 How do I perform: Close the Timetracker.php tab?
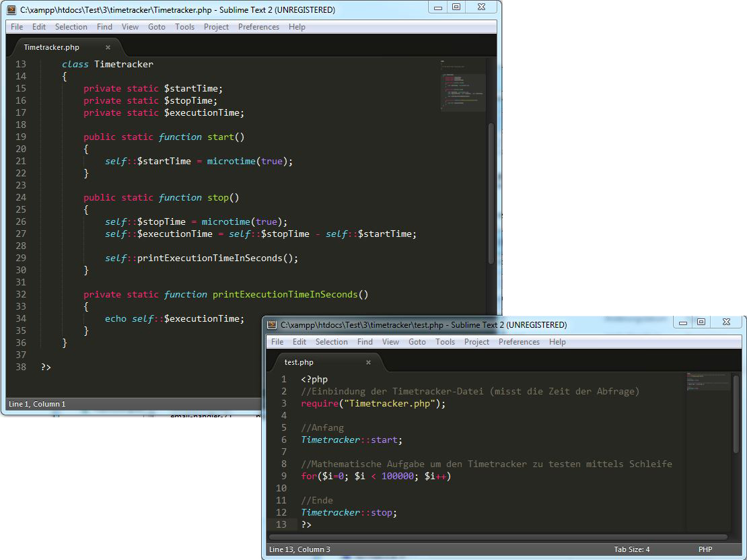coord(108,47)
